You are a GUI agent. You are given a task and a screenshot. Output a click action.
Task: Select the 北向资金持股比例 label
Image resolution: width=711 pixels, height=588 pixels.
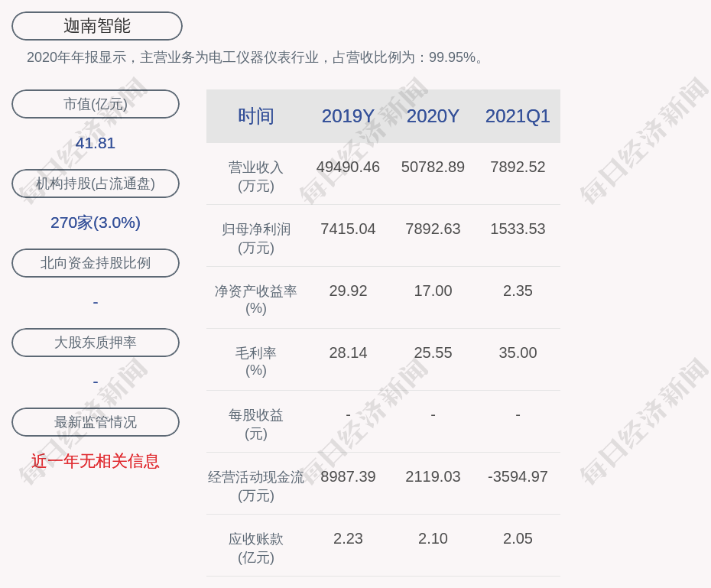click(96, 263)
